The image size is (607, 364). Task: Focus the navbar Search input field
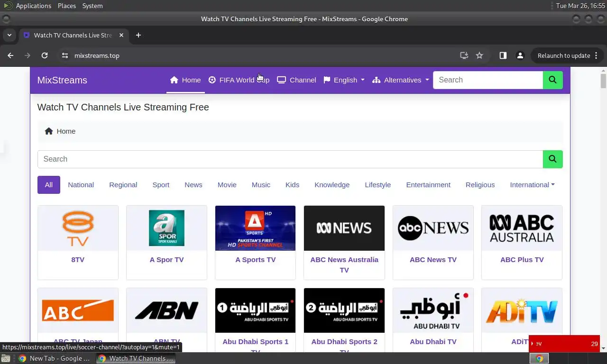[488, 80]
